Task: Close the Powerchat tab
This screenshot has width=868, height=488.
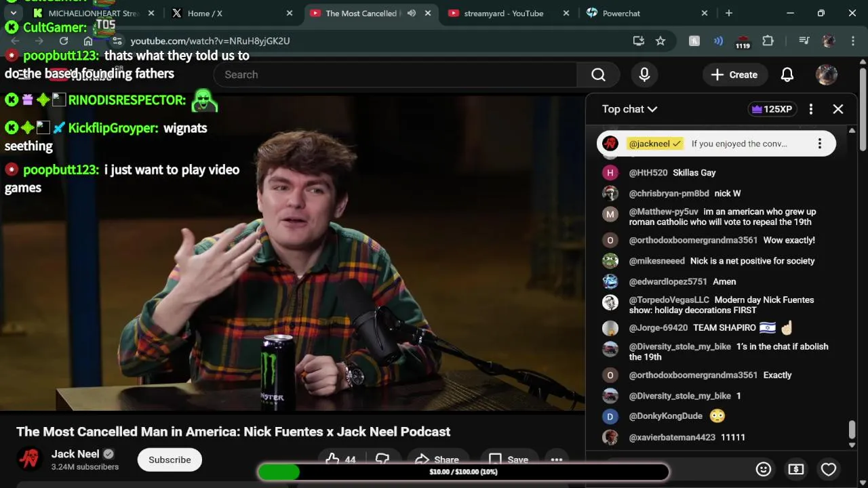Action: tap(705, 13)
